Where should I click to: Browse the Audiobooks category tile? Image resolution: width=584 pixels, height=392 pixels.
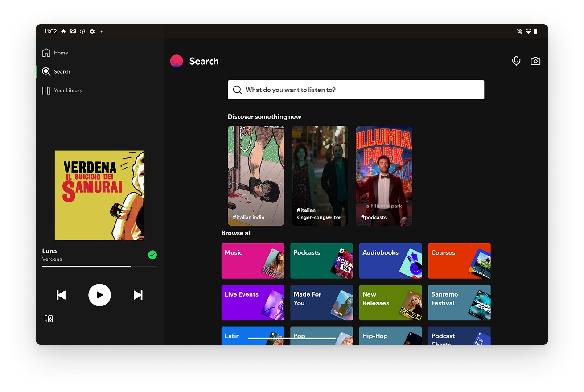[391, 261]
